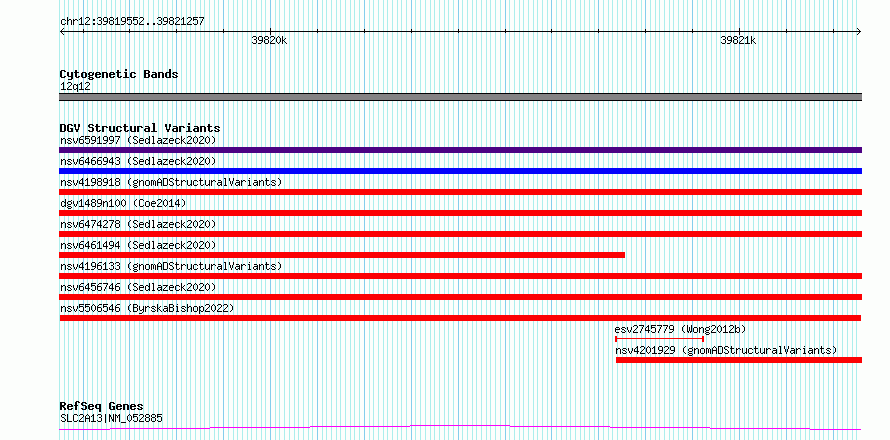Select the thin red esv2745779 variant glyph
The width and height of the screenshot is (890, 440).
point(660,339)
